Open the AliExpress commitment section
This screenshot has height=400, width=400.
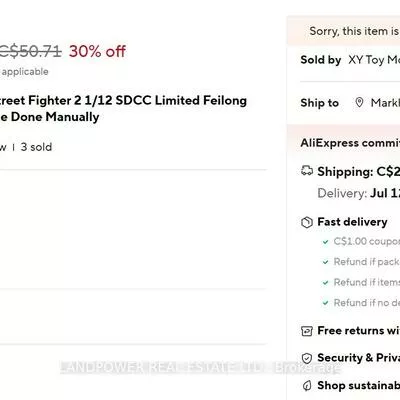click(x=350, y=143)
